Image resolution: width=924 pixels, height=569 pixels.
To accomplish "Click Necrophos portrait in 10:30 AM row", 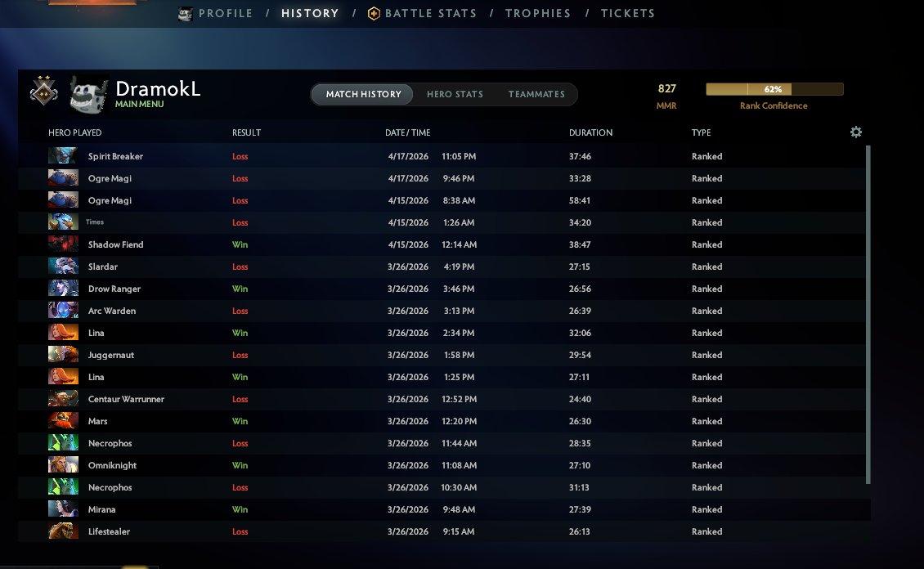I will coord(63,487).
